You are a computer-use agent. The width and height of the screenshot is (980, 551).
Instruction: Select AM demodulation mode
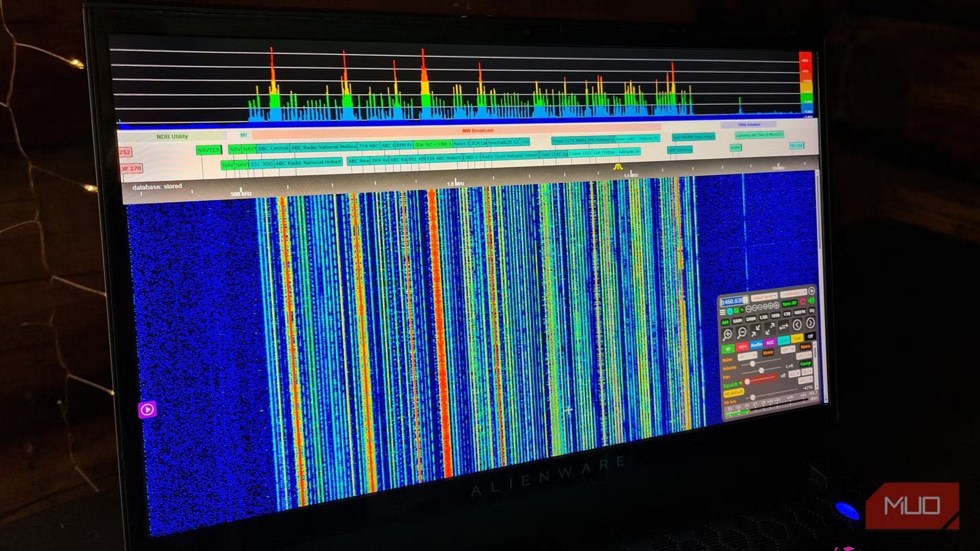[x=725, y=323]
